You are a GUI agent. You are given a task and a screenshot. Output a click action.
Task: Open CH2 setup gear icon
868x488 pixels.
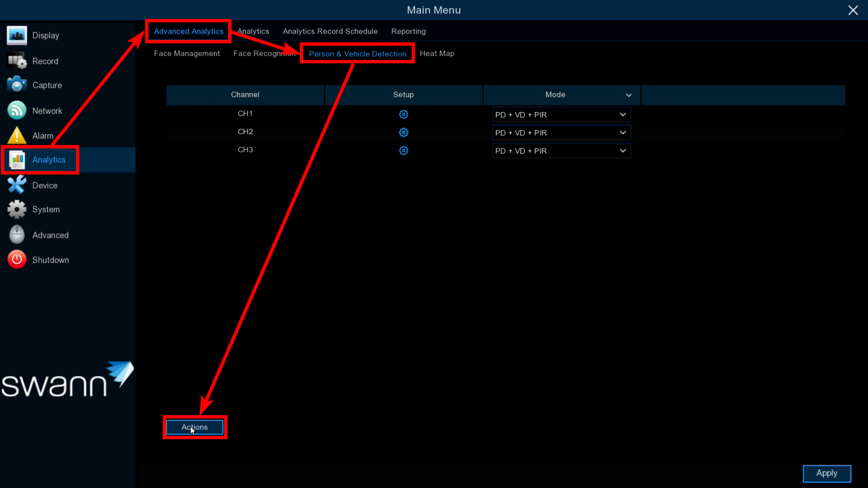[x=403, y=133]
